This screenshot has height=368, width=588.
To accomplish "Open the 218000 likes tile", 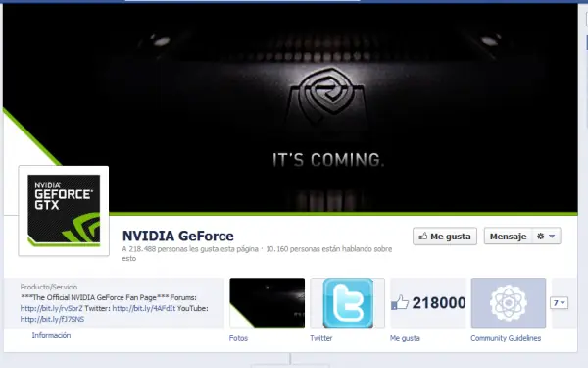I will (x=428, y=302).
